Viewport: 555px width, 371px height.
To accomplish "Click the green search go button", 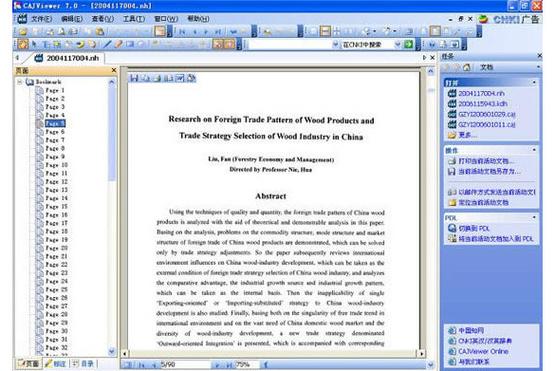I will tap(408, 44).
